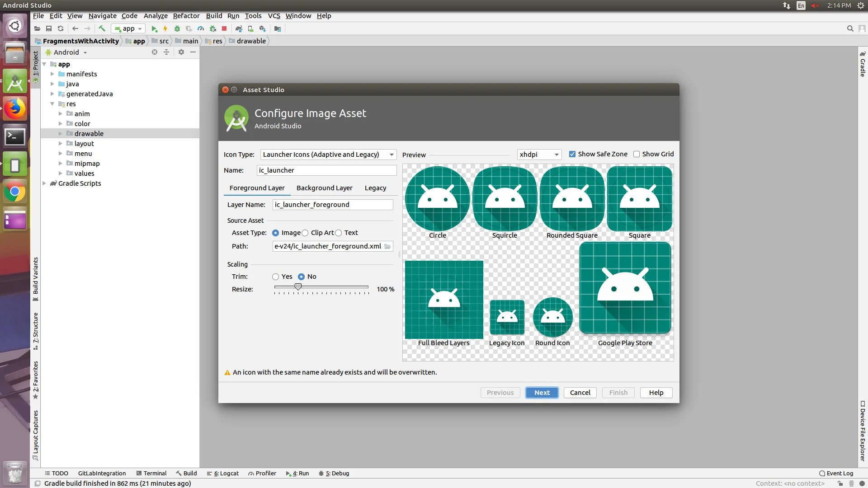Open the AVD Manager icon
The width and height of the screenshot is (868, 488).
251,28
